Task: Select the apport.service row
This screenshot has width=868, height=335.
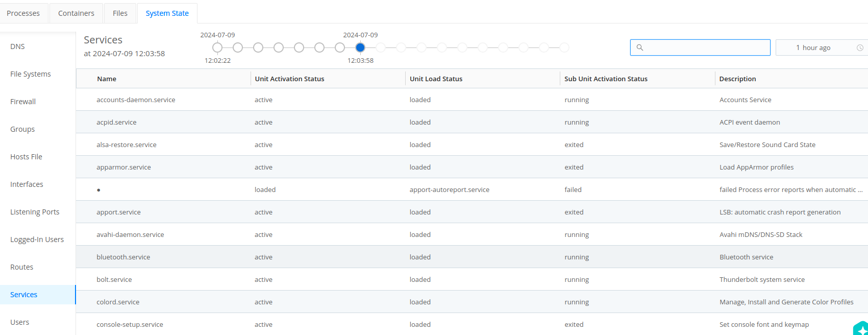Action: point(472,212)
